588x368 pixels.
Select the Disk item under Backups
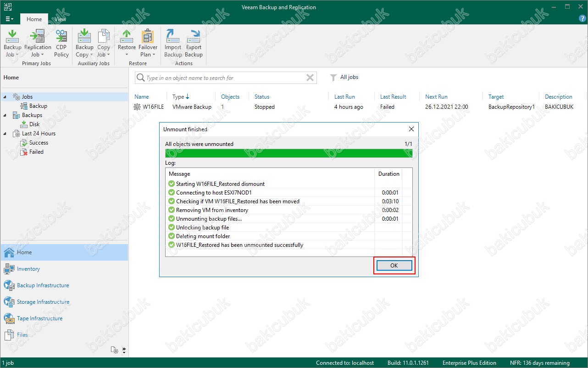[34, 124]
